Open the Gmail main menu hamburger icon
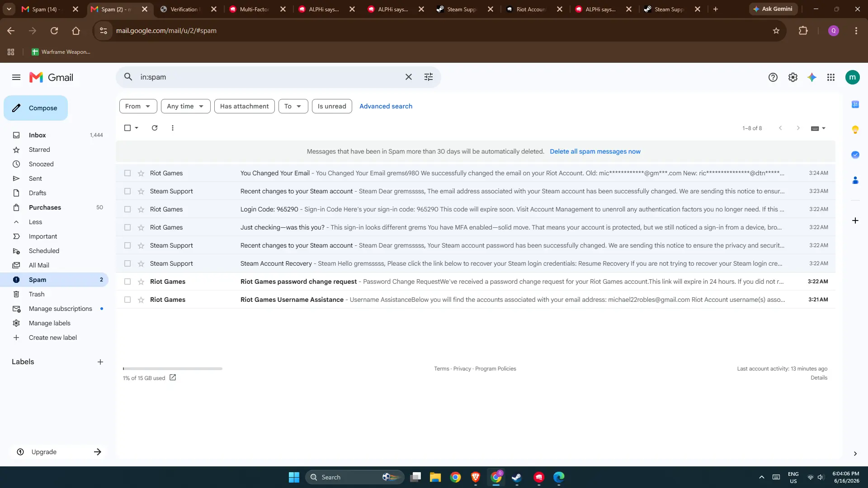Image resolution: width=868 pixels, height=488 pixels. click(16, 77)
